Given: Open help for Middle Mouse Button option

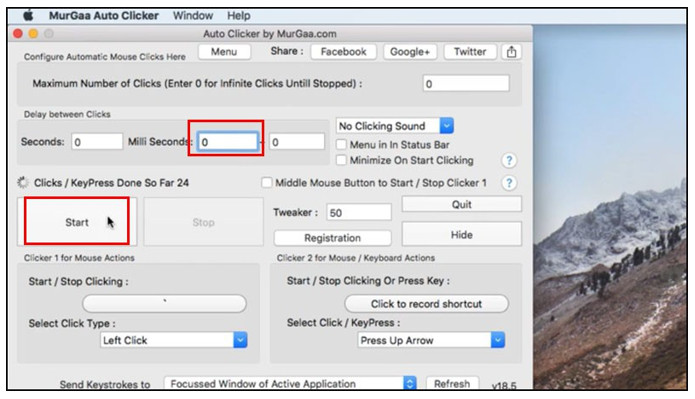Looking at the screenshot, I should [509, 182].
